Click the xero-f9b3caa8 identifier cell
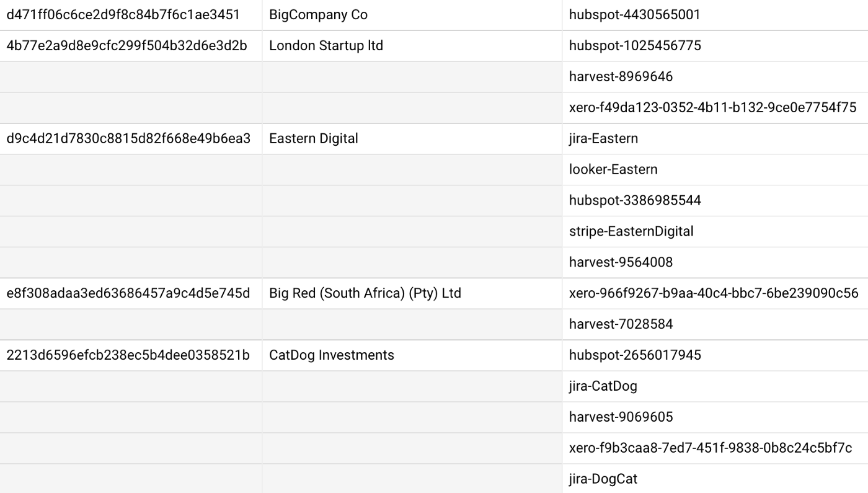Viewport: 868px width, 493px height. tap(711, 448)
